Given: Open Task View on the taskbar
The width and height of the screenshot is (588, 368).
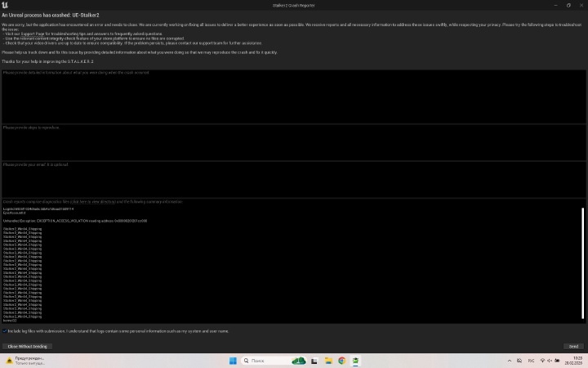Looking at the screenshot, I should (x=314, y=361).
